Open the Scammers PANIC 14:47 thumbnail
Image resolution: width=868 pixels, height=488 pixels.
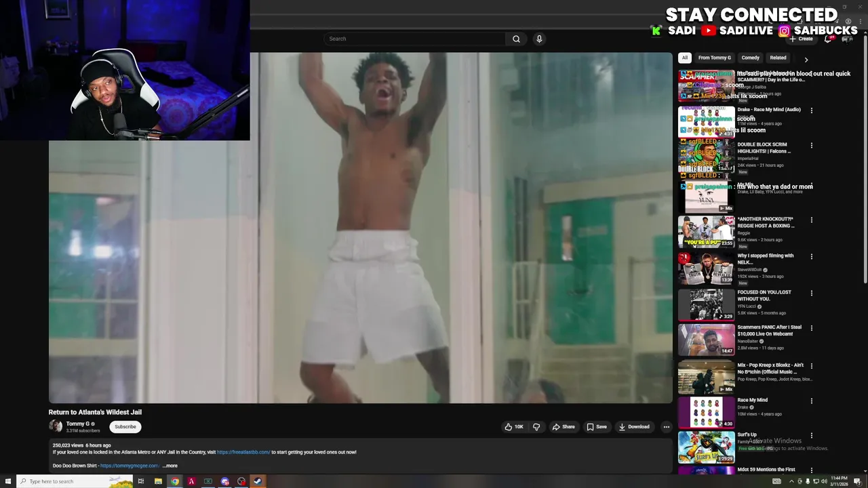coord(707,340)
